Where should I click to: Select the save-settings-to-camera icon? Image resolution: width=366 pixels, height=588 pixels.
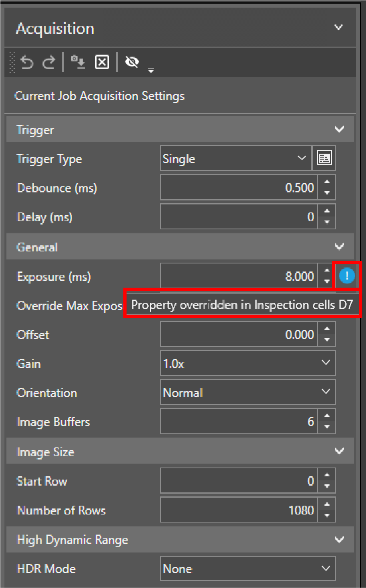(77, 62)
